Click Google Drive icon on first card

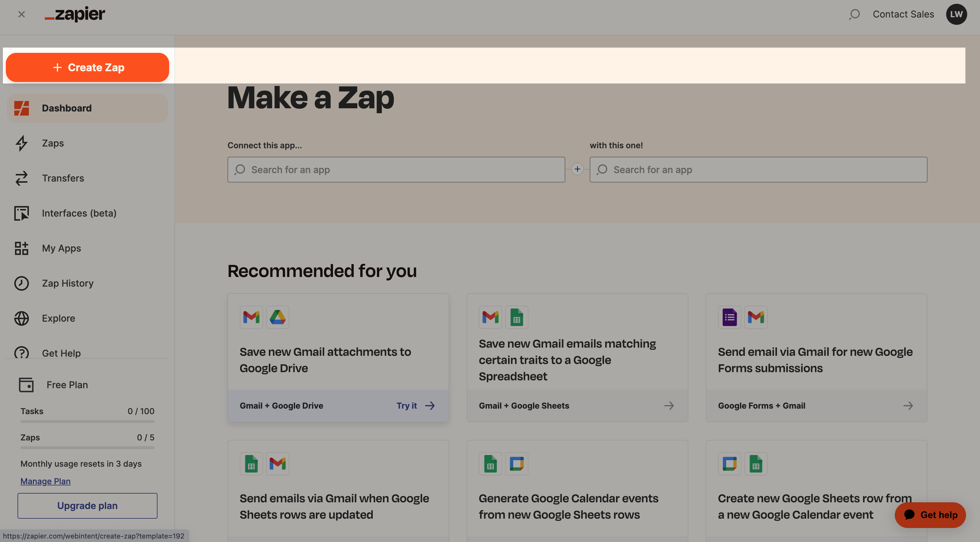coord(277,317)
